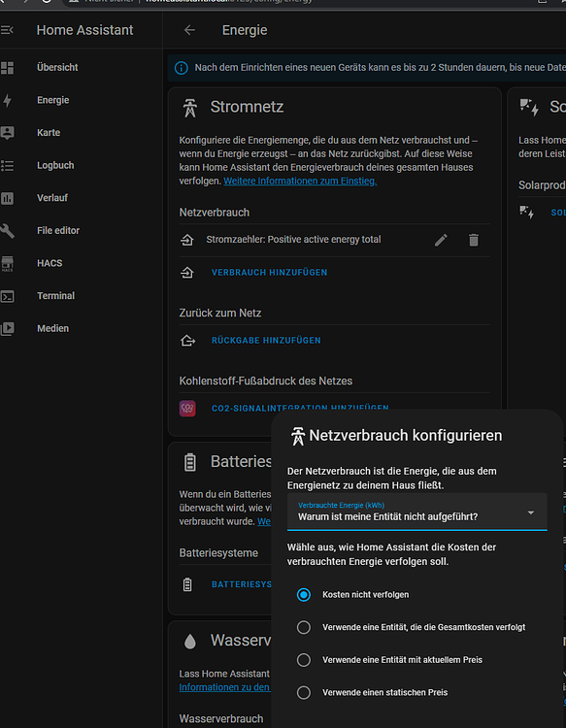The width and height of the screenshot is (566, 728).
Task: Click the Verlauf chart icon
Action: (x=7, y=198)
